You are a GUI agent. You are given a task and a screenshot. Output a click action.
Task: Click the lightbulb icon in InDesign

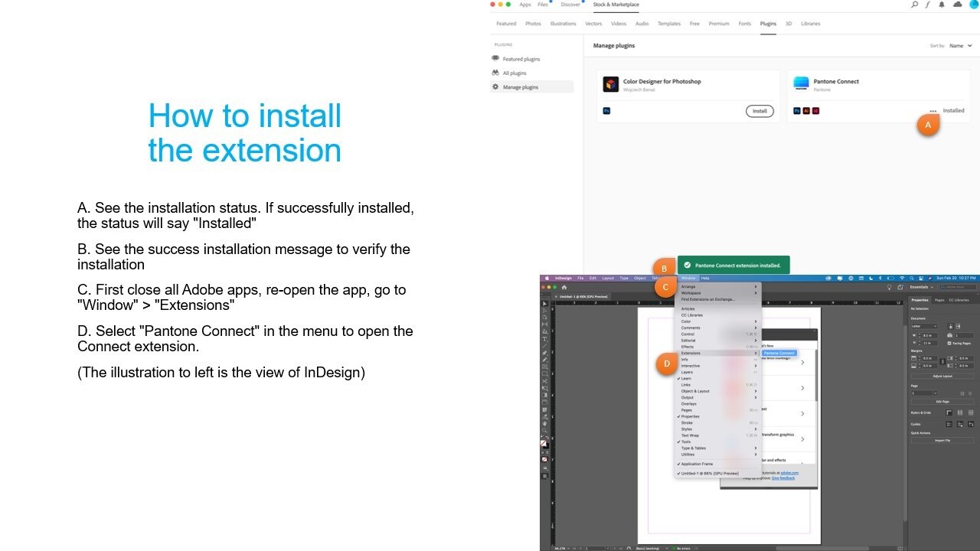coord(889,287)
